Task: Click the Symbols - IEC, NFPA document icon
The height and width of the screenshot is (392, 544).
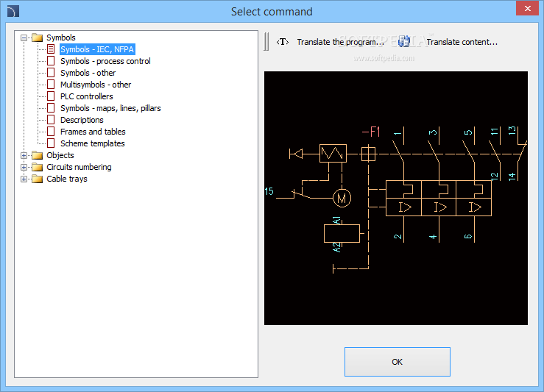Action: point(51,49)
